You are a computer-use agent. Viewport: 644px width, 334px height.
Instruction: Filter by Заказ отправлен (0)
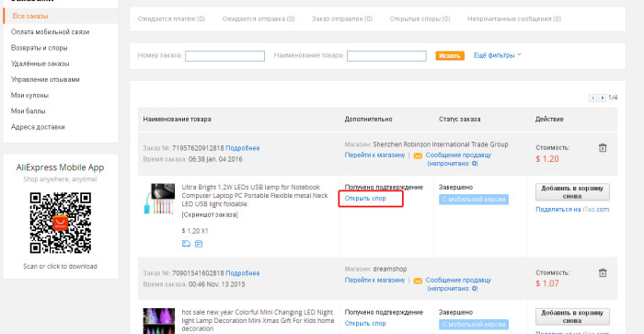[342, 19]
